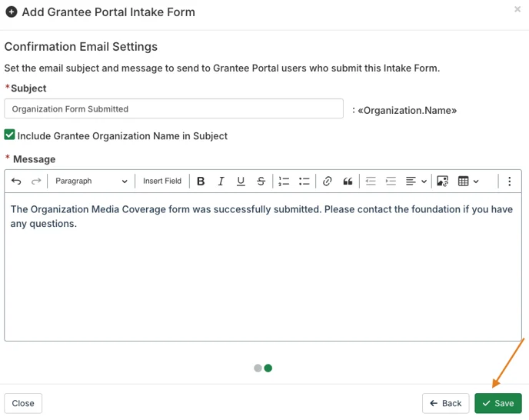Dismiss dialog with the top-right X
This screenshot has width=529, height=420.
[x=517, y=9]
